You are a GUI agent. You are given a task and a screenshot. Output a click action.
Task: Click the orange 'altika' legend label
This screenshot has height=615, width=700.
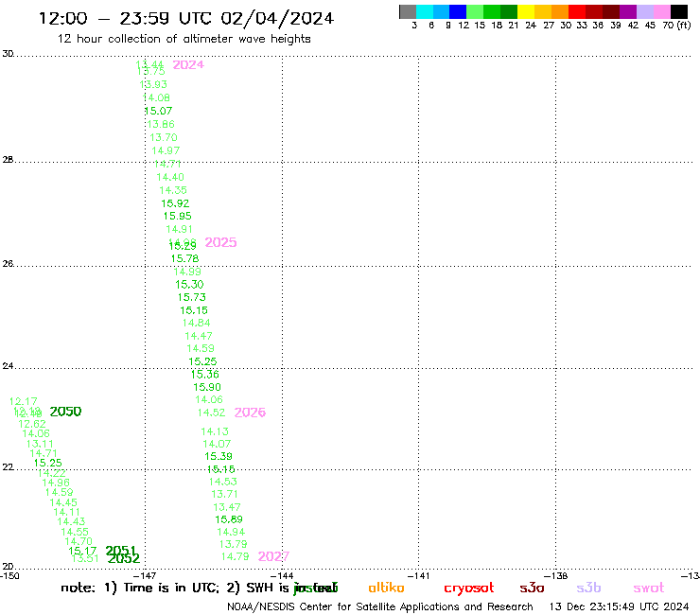pos(386,588)
